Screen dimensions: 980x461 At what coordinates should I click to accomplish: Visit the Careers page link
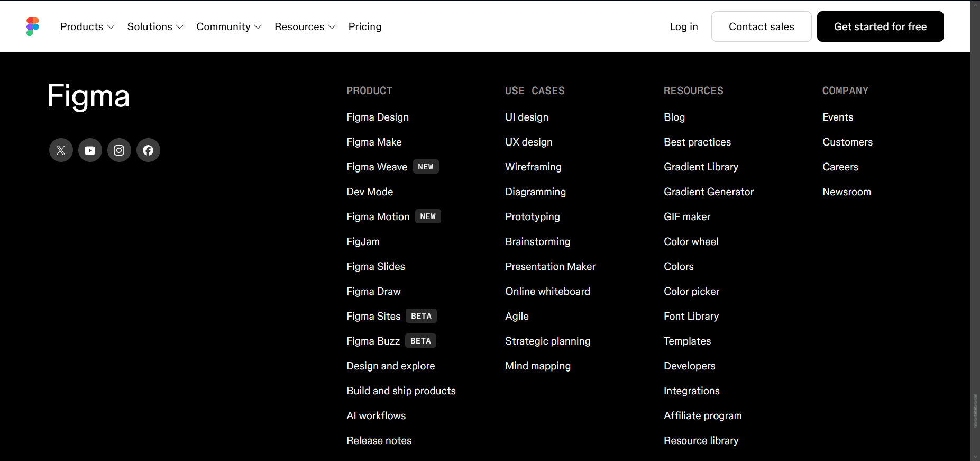pyautogui.click(x=840, y=167)
